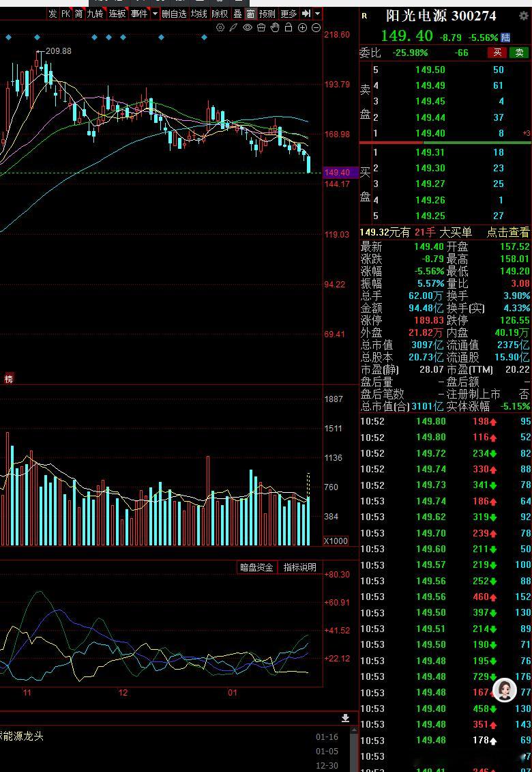The height and width of the screenshot is (772, 532).
Task: Zoom out with the minus circle icon
Action: click(316, 27)
